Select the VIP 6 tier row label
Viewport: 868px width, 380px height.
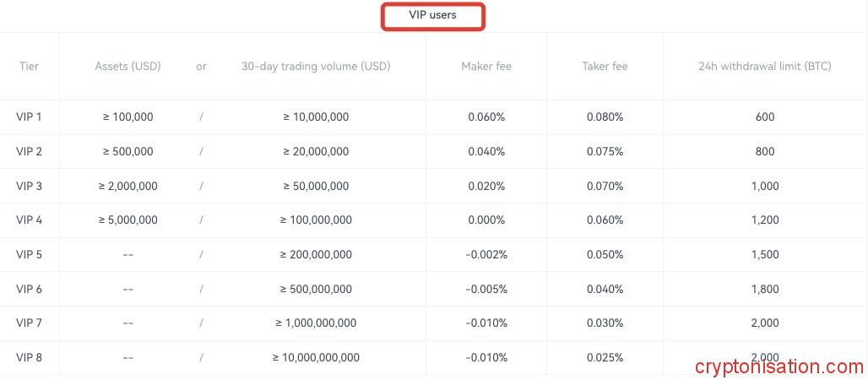(x=29, y=289)
